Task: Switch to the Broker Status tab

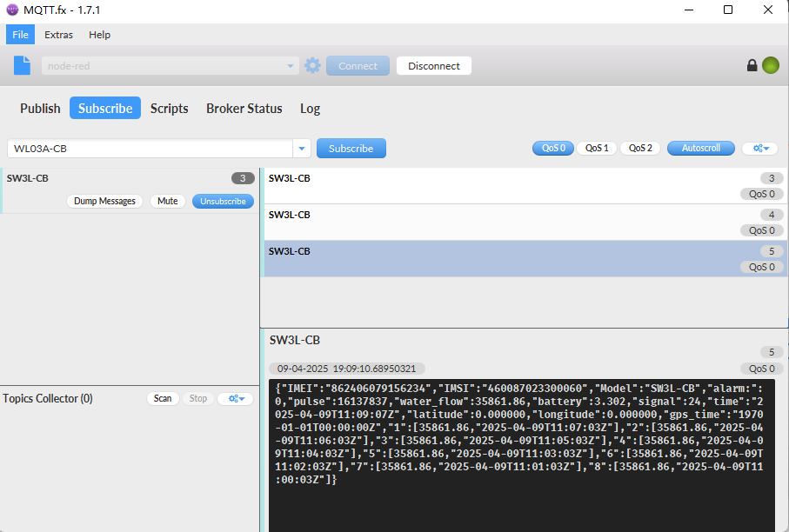Action: (x=244, y=108)
